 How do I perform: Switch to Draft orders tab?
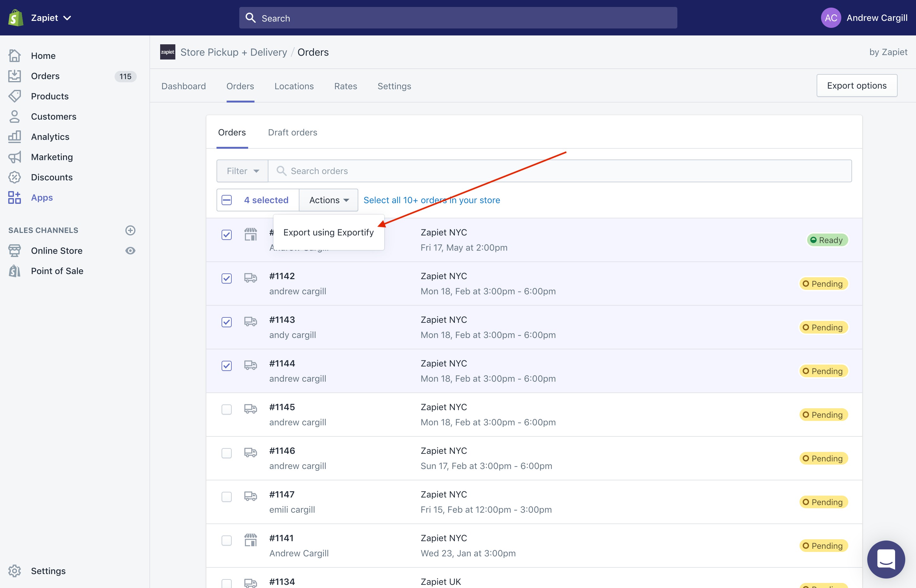pos(292,133)
